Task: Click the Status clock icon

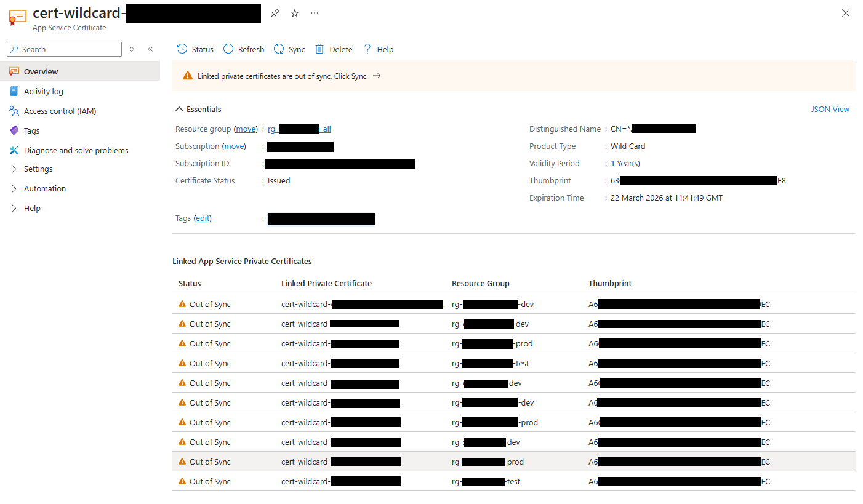Action: point(182,49)
